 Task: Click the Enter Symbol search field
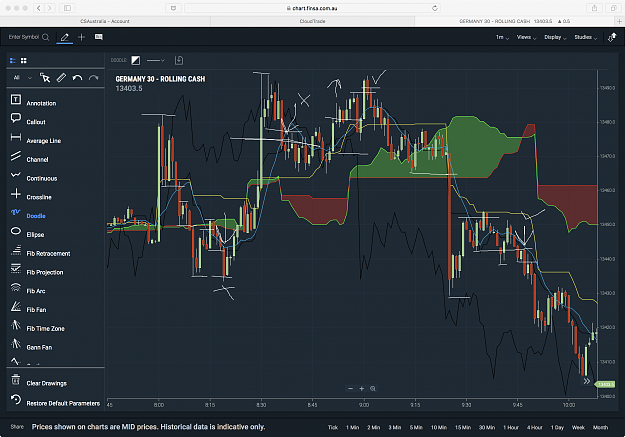point(28,37)
